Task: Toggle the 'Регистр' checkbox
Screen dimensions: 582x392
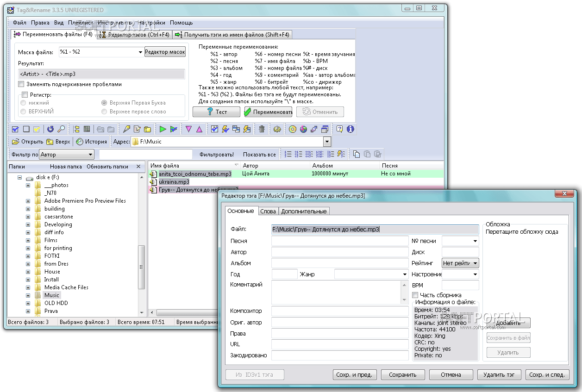Action: 25,94
